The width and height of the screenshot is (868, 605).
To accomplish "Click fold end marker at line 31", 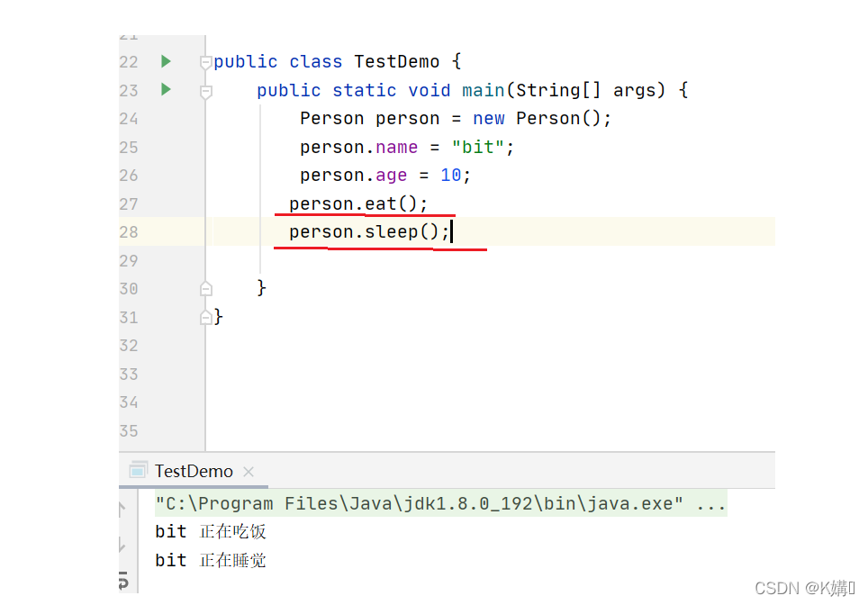I will 206,317.
